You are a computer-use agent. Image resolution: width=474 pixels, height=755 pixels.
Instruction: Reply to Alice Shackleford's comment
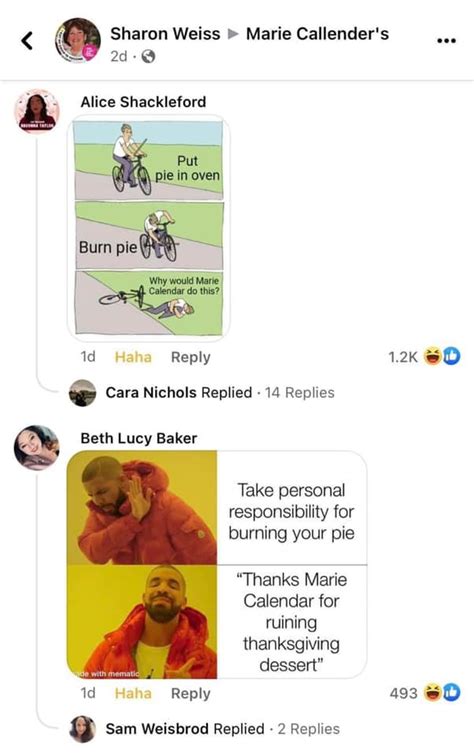191,357
